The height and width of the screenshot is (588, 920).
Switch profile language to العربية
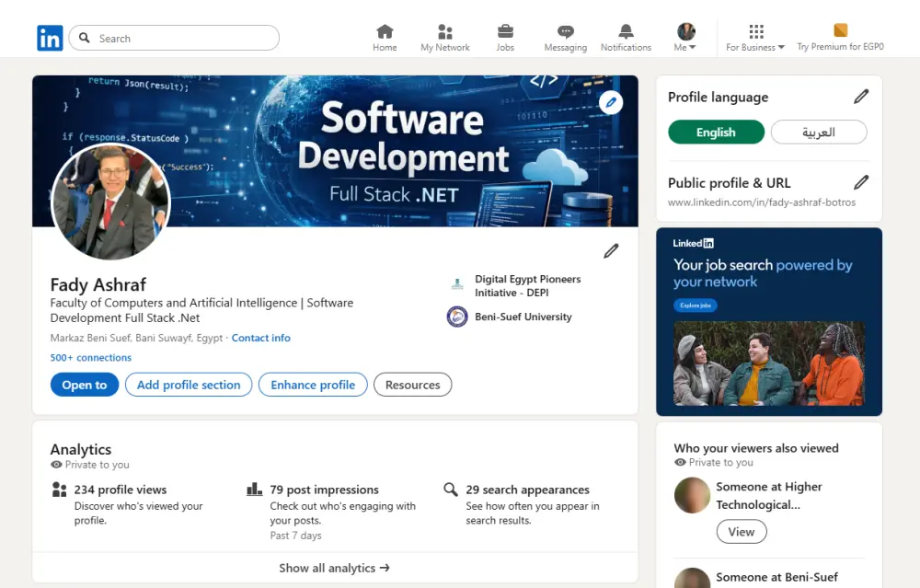pyautogui.click(x=818, y=132)
